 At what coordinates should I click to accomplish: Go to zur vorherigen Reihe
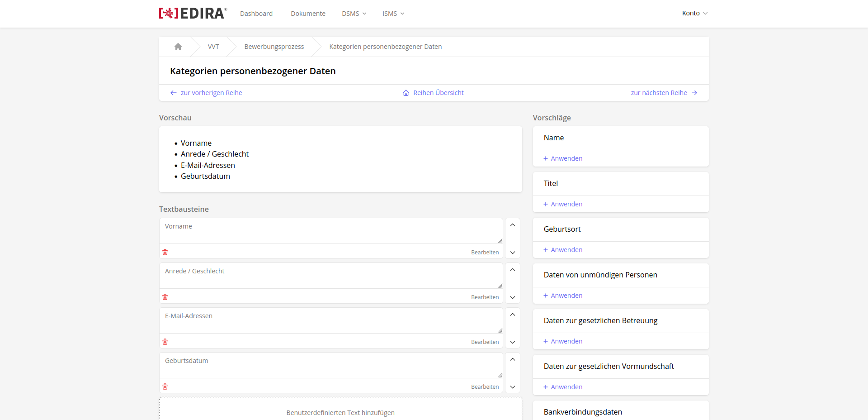click(206, 93)
